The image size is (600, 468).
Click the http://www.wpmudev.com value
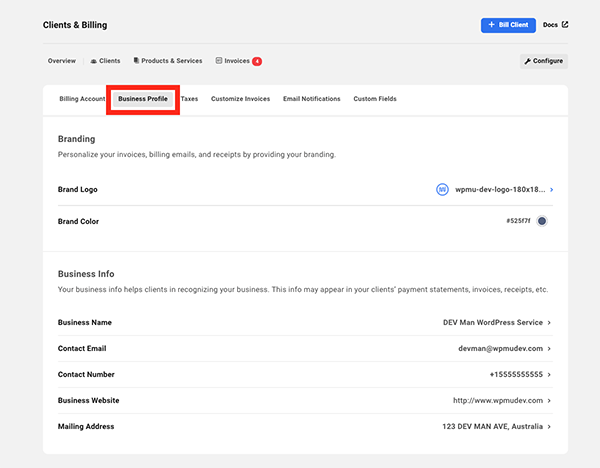(x=498, y=401)
